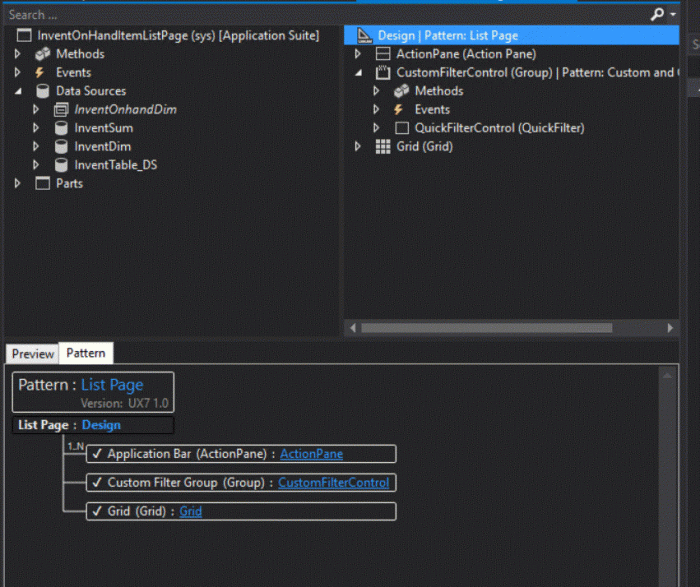This screenshot has width=700, height=587.
Task: Follow the ActionPane hyperlink
Action: click(312, 454)
